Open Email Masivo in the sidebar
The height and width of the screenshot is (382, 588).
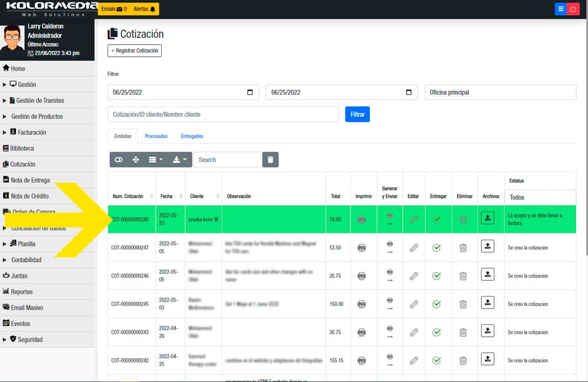(47, 307)
